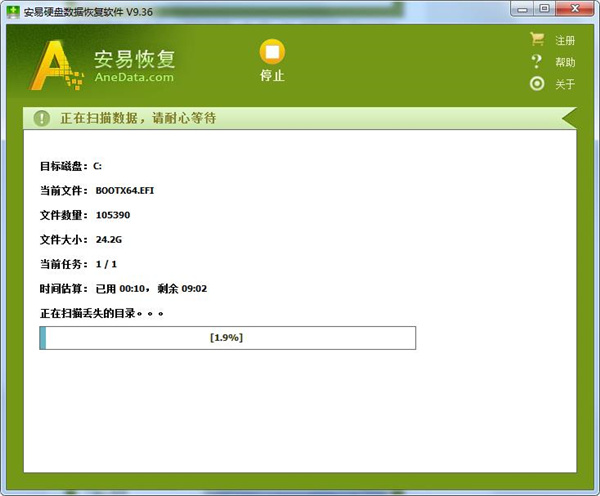Click the scan progress bar at 1.9%
Screen dimensions: 600x496
tap(227, 338)
